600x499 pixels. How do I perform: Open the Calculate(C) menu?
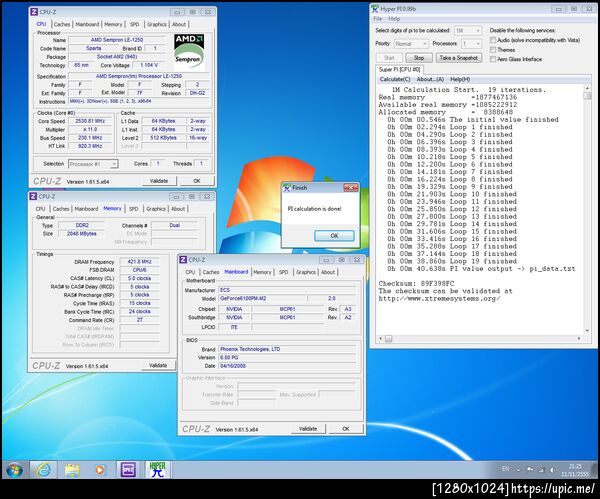(x=395, y=79)
